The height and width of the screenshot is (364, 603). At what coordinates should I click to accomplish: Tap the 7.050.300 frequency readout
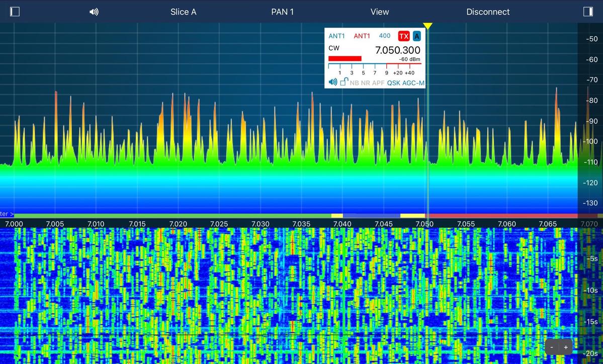397,50
